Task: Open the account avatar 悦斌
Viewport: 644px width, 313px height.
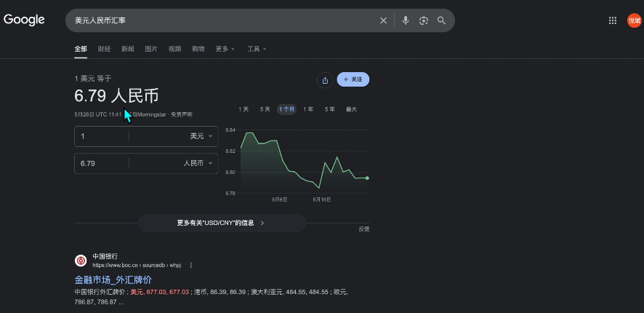Action: [635, 20]
